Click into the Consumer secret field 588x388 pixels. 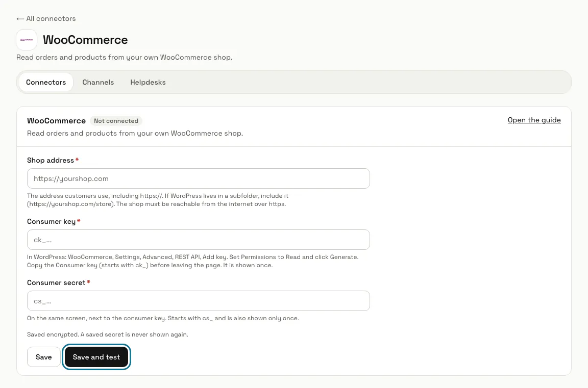tap(199, 301)
